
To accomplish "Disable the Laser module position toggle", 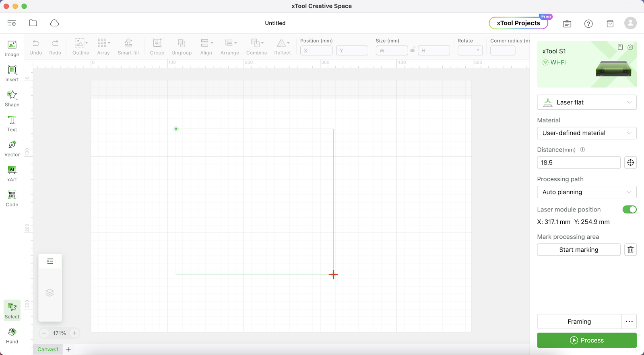I will point(629,209).
